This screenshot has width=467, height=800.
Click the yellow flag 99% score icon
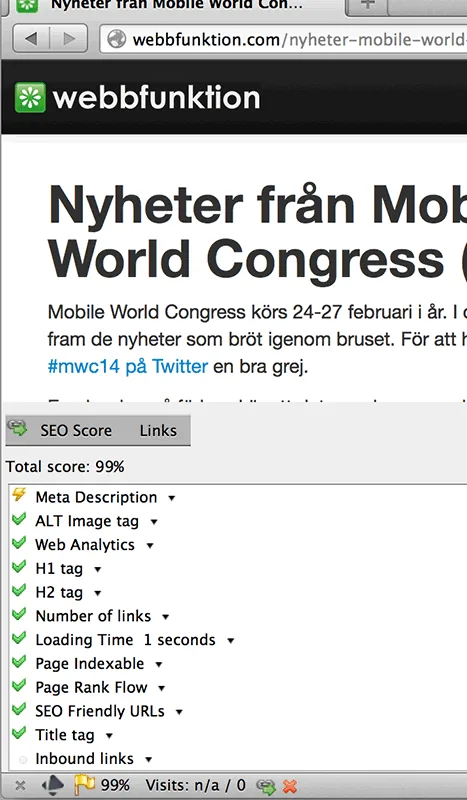84,785
